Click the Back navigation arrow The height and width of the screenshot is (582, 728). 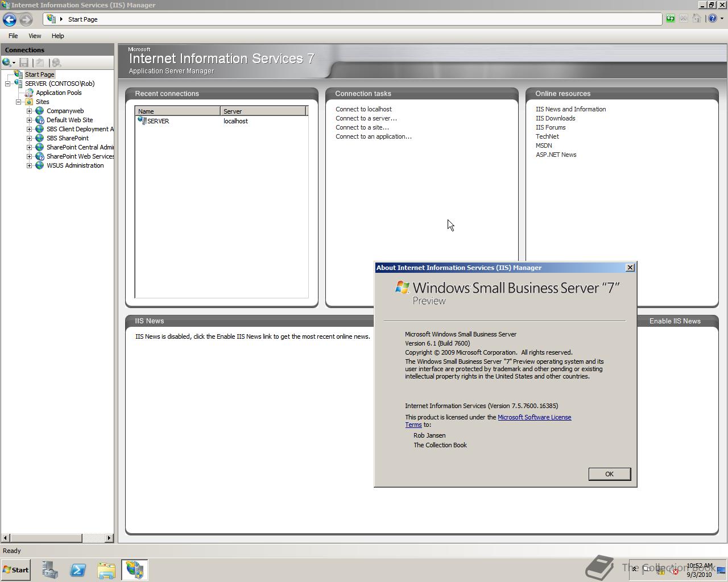pos(10,19)
